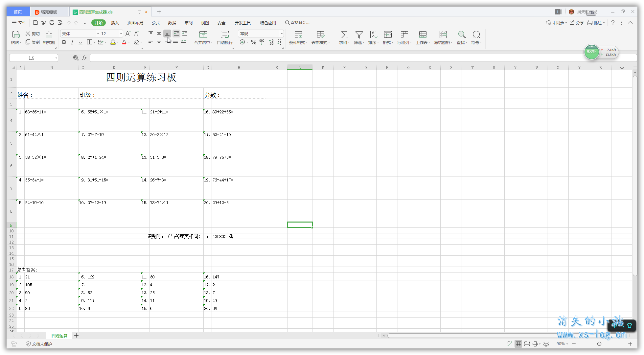
Task: Open the font name dropdown showing 宋体
Action: click(x=98, y=34)
